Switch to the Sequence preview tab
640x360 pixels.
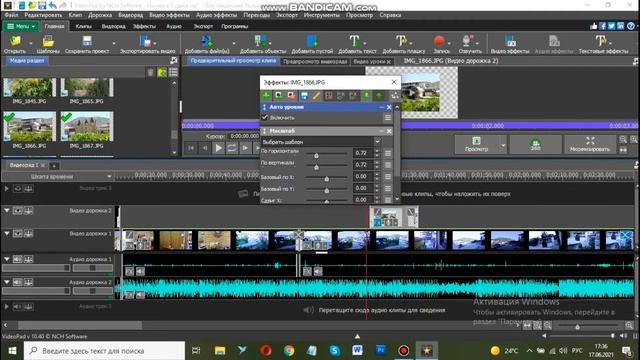coord(315,62)
